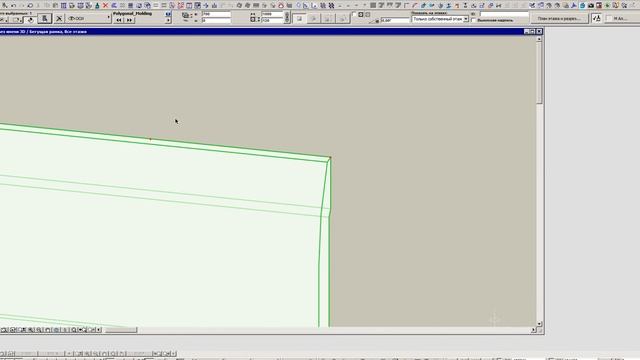Click the dark square icon beside angle checkbox
The height and width of the screenshot is (360, 640).
tap(361, 14)
